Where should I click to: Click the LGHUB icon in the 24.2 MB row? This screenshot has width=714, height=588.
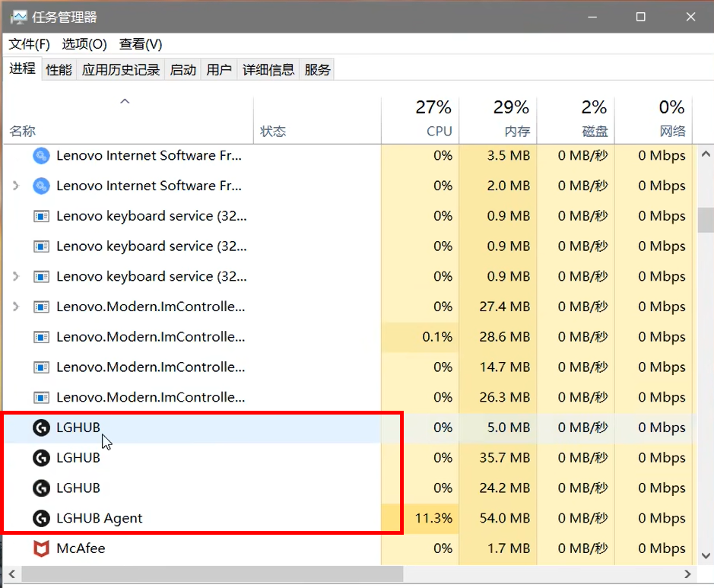tap(41, 488)
